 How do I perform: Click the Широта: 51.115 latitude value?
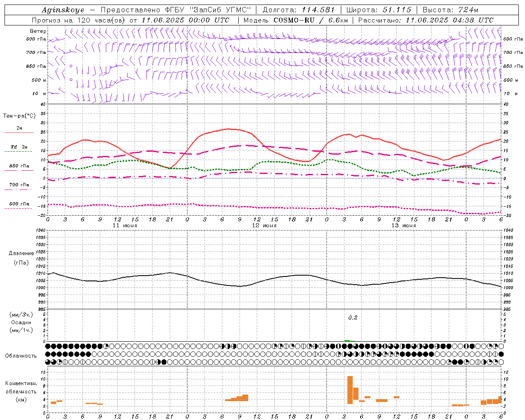click(x=379, y=10)
